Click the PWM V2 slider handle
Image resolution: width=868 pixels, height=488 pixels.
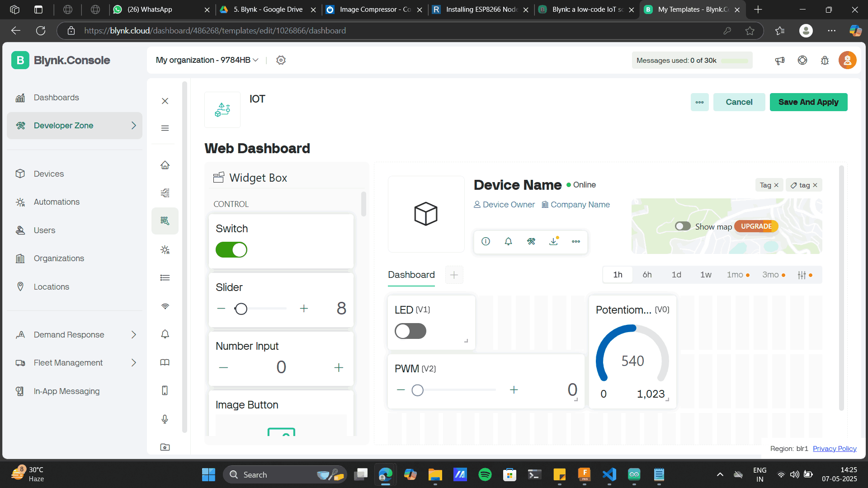tap(417, 390)
